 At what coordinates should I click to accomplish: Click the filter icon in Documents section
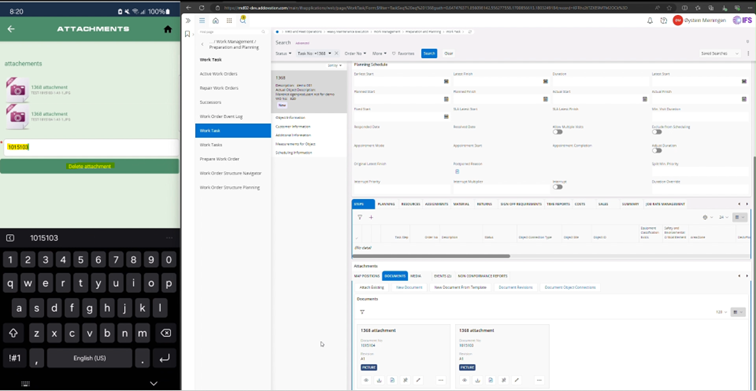362,312
